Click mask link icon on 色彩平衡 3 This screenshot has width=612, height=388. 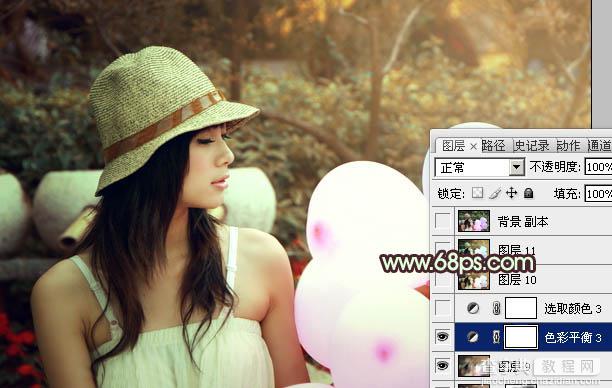click(496, 337)
